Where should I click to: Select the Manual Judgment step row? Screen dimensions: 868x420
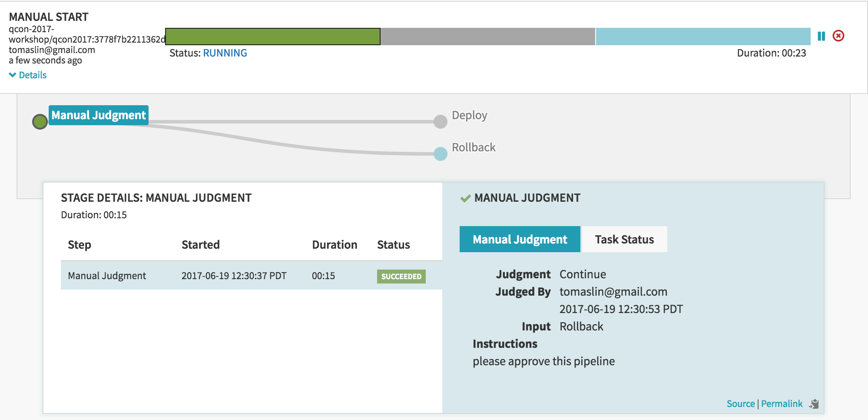click(x=252, y=276)
